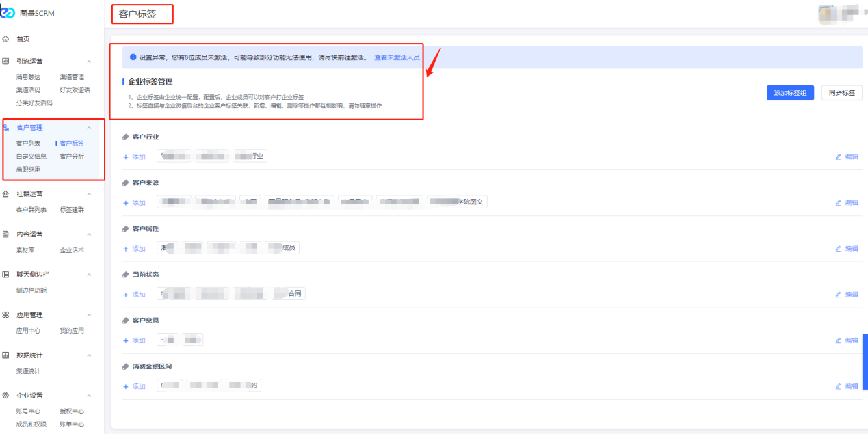Collapse the 内容运营 sidebar section

pos(89,234)
